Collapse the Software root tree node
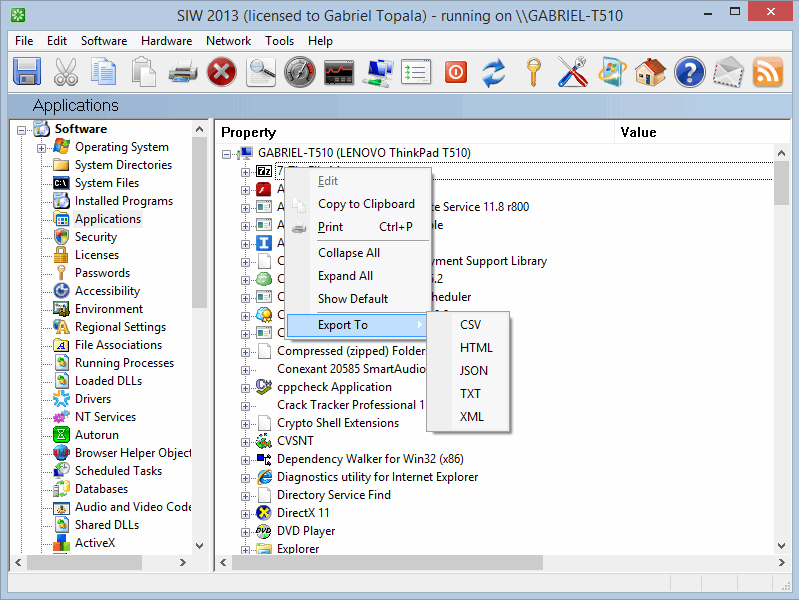The image size is (799, 600). point(21,130)
